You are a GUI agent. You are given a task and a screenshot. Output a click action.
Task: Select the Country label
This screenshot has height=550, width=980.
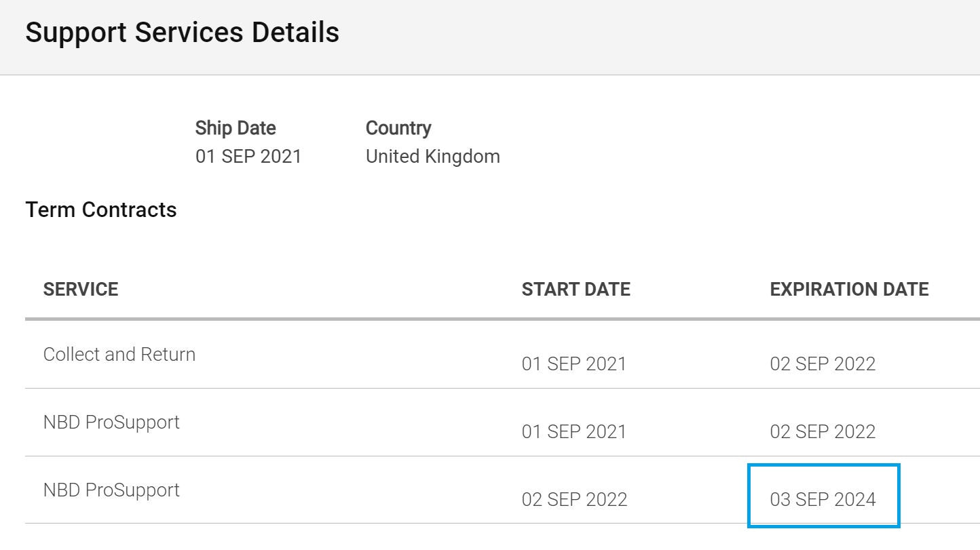[398, 127]
